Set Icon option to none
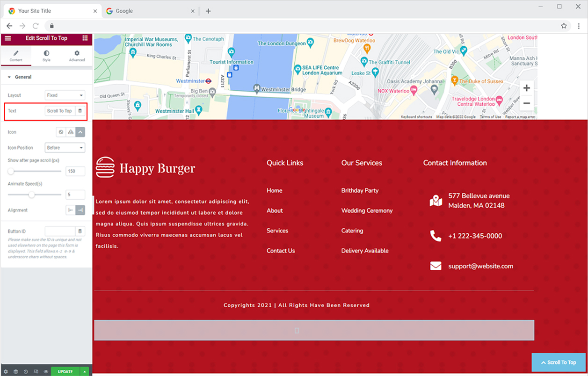This screenshot has width=588, height=376. [61, 132]
